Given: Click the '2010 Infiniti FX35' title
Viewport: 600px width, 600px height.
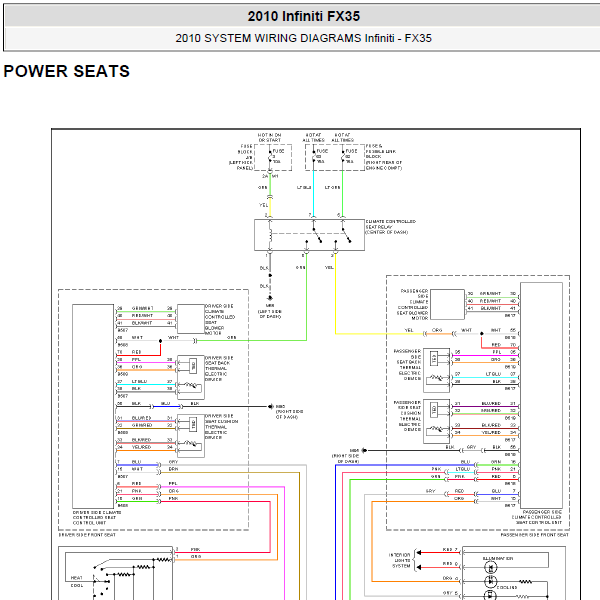Looking at the screenshot, I should tap(303, 16).
